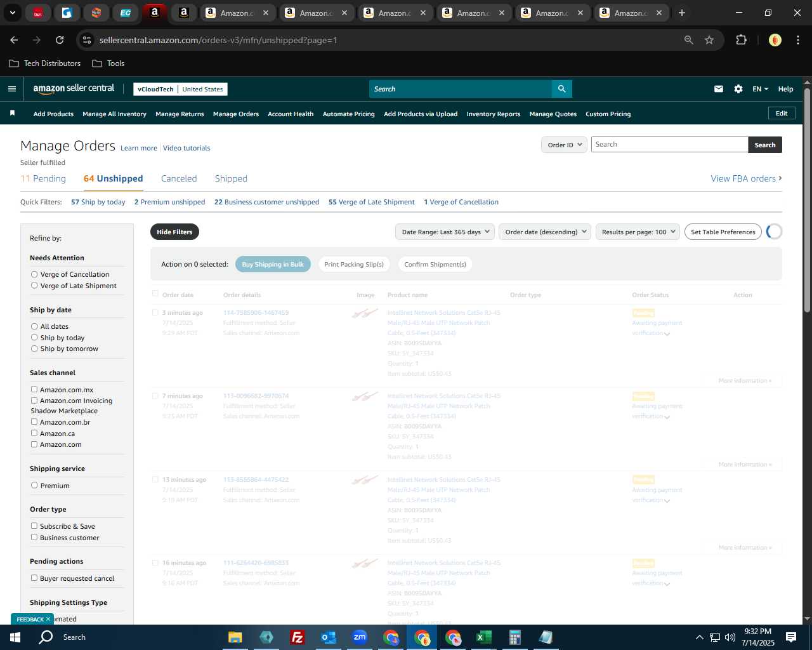Switch to the Pending orders tab
Image resolution: width=812 pixels, height=650 pixels.
(x=43, y=178)
